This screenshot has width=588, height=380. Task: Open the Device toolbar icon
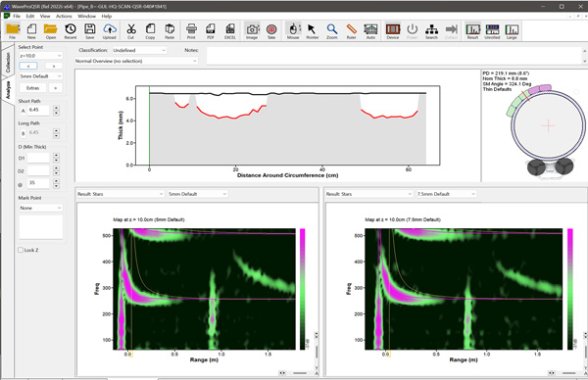tap(393, 30)
